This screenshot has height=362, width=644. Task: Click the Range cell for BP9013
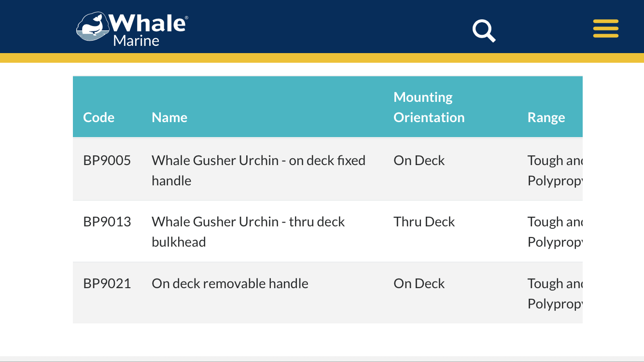pyautogui.click(x=555, y=232)
